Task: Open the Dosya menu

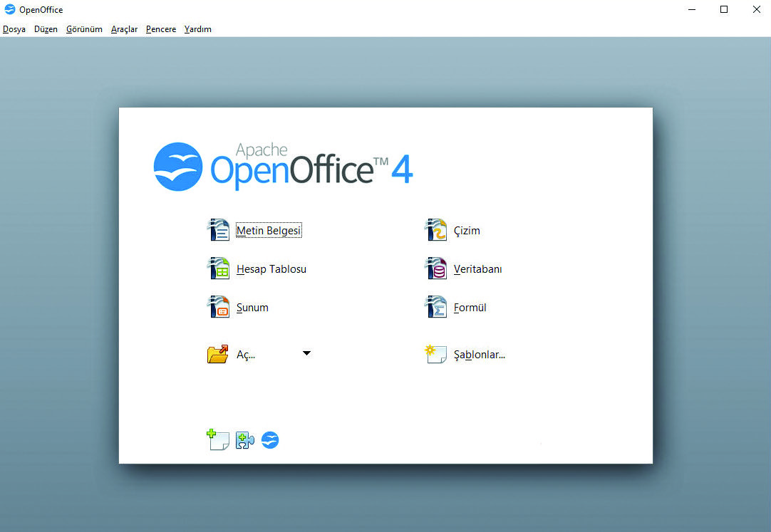Action: 14,29
